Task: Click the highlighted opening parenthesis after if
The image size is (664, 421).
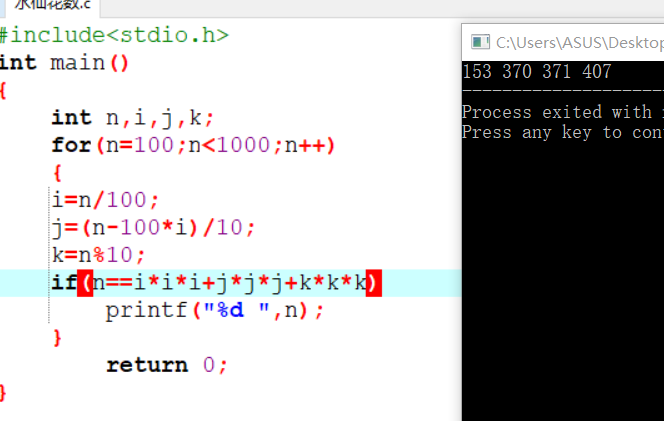Action: coord(84,282)
